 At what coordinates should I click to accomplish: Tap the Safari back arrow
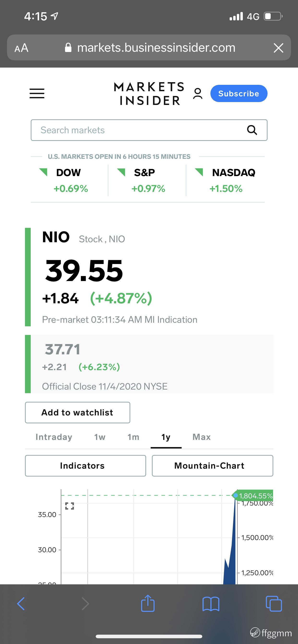point(21,604)
